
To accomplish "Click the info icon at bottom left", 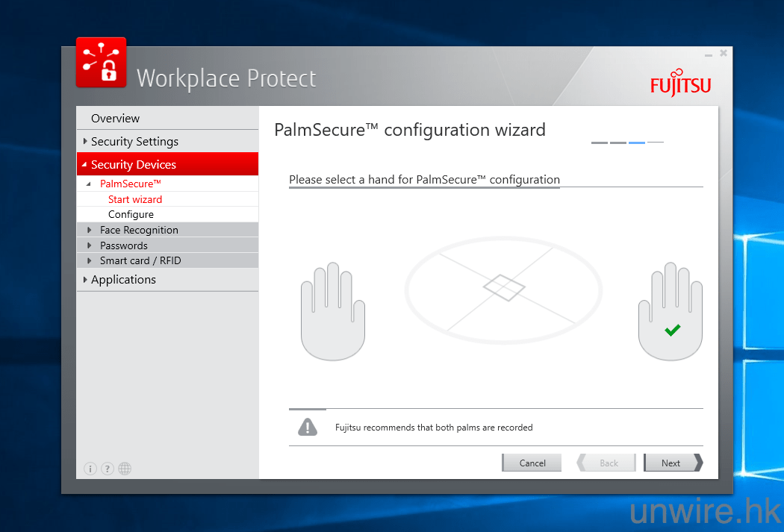I will tap(90, 469).
